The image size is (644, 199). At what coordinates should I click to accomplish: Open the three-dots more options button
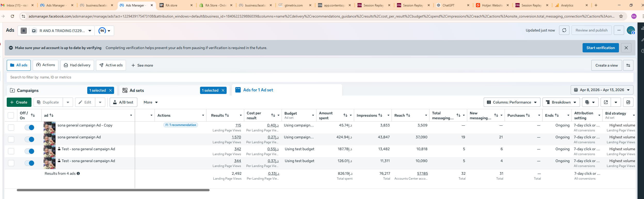pos(619,30)
